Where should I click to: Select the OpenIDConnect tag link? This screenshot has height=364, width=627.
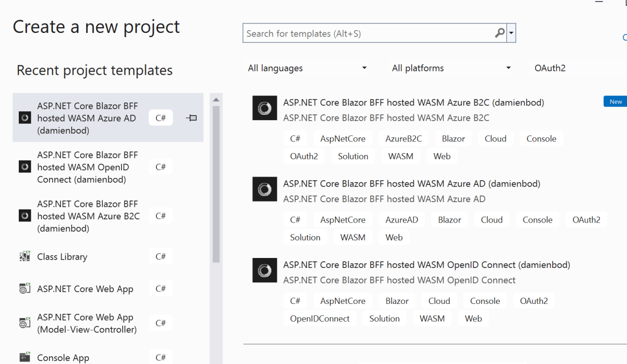pyautogui.click(x=320, y=318)
